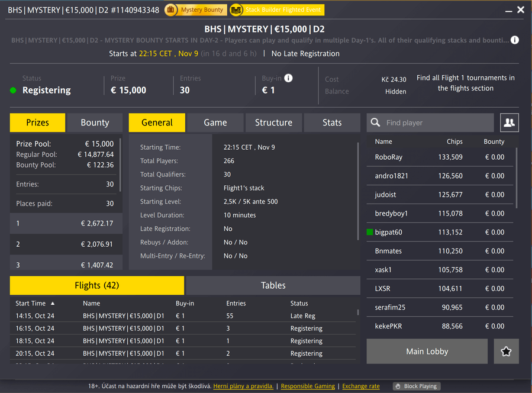Go to the Main Lobby
This screenshot has height=393, width=532.
tap(427, 352)
